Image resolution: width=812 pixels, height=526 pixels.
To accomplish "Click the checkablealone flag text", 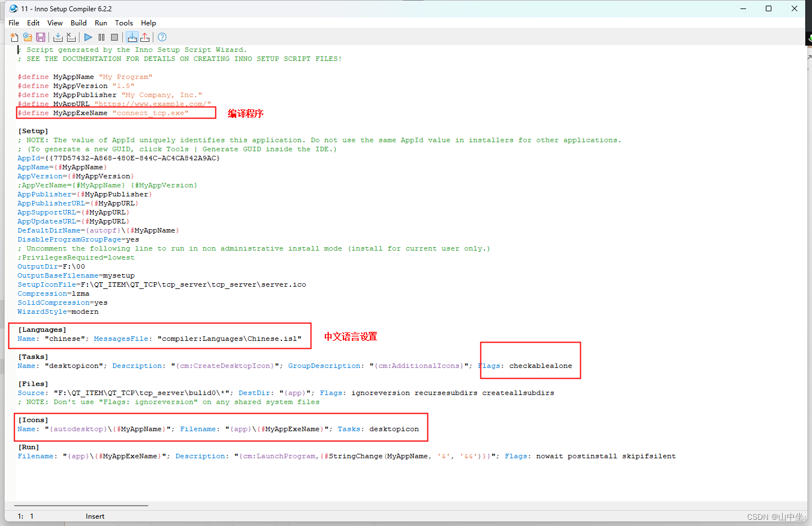I will click(x=541, y=366).
